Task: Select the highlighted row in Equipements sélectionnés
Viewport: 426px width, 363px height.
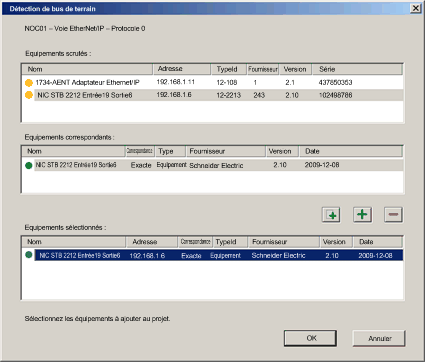Action: (219, 255)
